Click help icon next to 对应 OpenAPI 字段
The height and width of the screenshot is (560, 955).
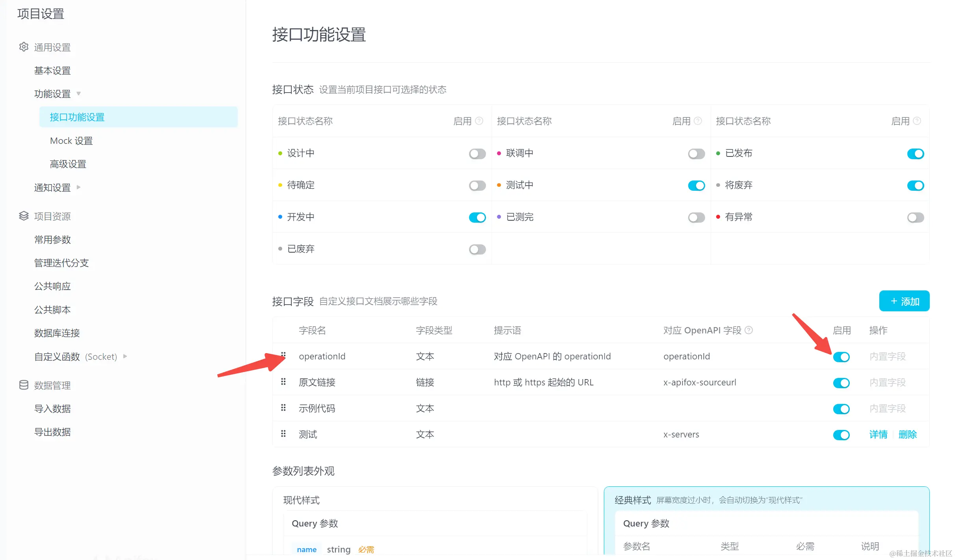point(749,330)
